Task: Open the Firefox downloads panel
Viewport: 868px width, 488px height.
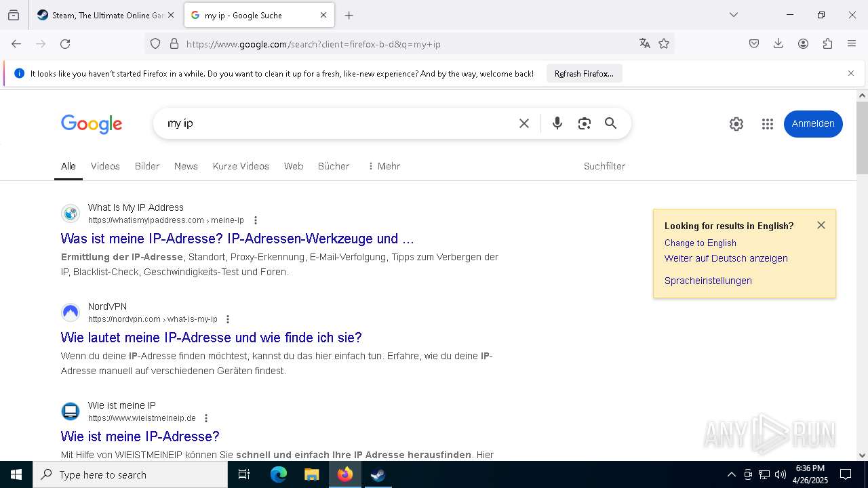Action: click(x=778, y=44)
